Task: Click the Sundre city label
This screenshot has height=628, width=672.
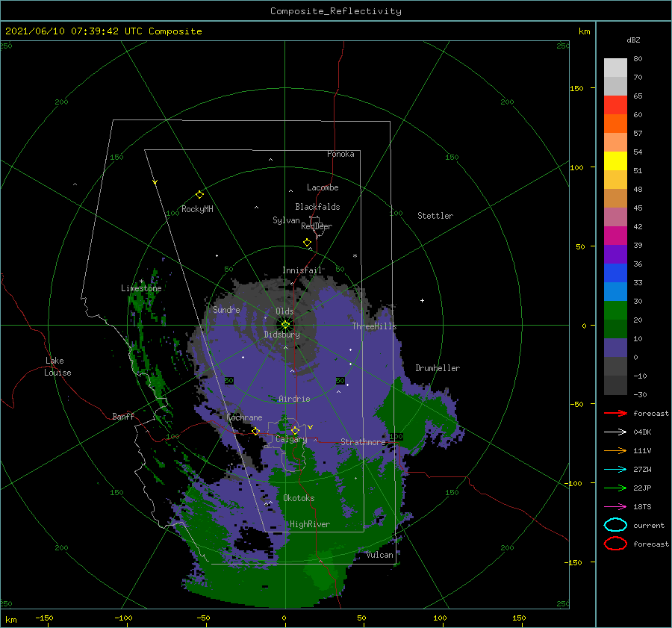Action: point(226,309)
